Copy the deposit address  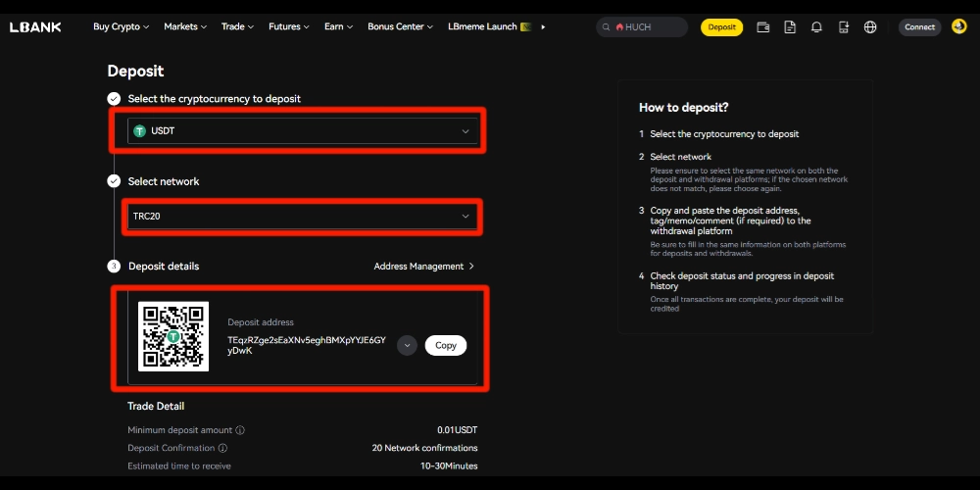point(446,346)
